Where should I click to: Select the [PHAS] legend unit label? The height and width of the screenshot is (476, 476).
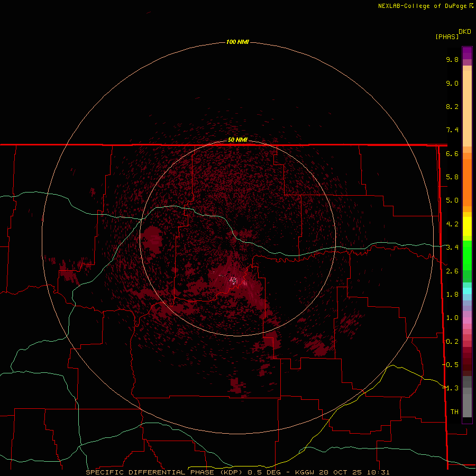(x=447, y=36)
